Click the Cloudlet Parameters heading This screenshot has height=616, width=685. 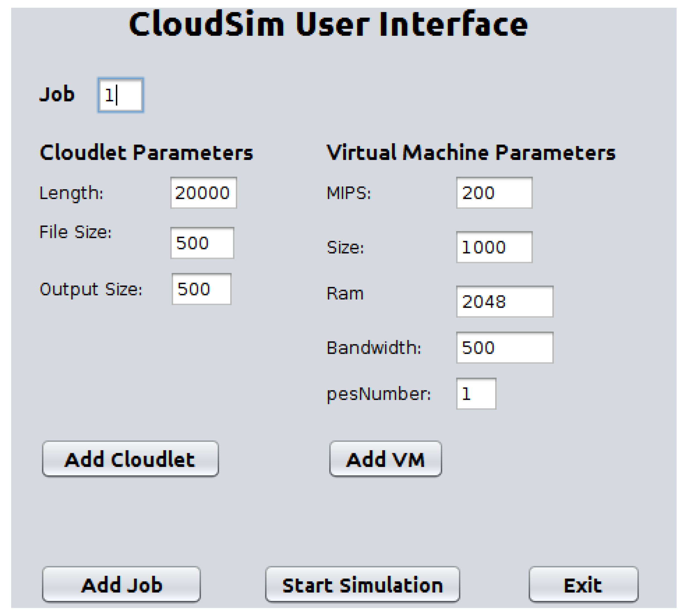click(146, 152)
